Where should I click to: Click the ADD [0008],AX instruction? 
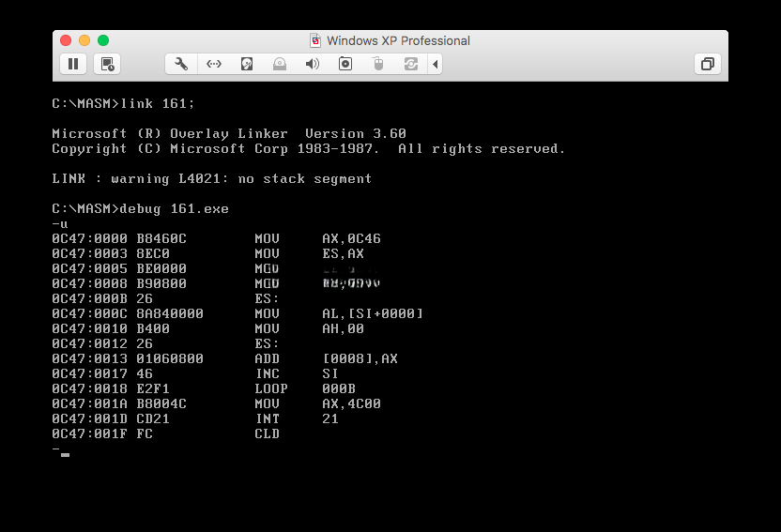pyautogui.click(x=224, y=358)
